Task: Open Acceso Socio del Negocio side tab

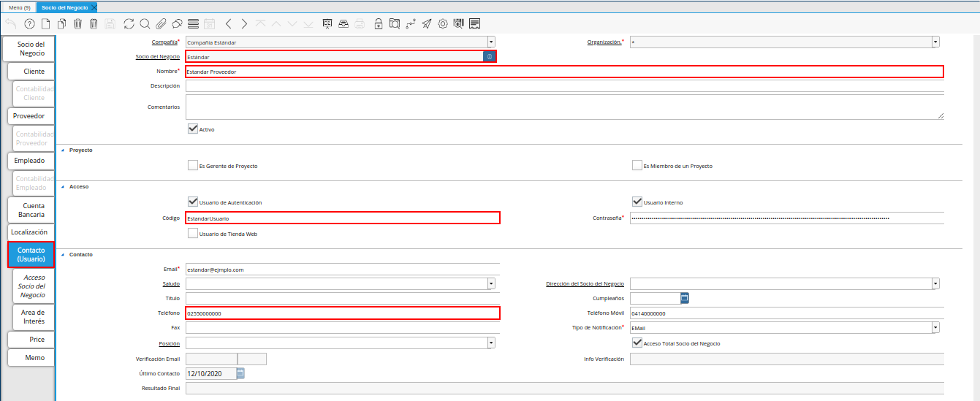Action: pos(34,286)
